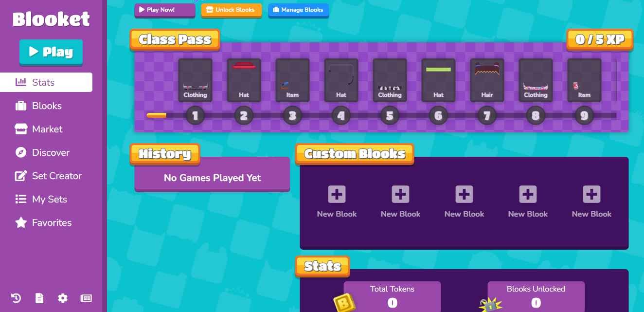Go to Market in the sidebar
644x312 pixels.
tap(46, 129)
